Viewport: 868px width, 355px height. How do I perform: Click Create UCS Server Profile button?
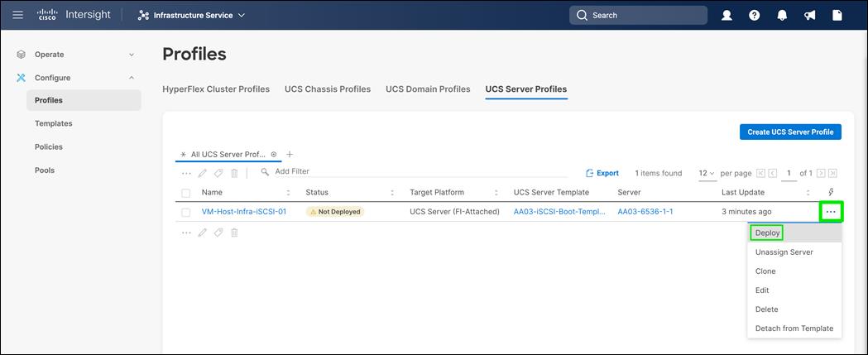pos(790,132)
